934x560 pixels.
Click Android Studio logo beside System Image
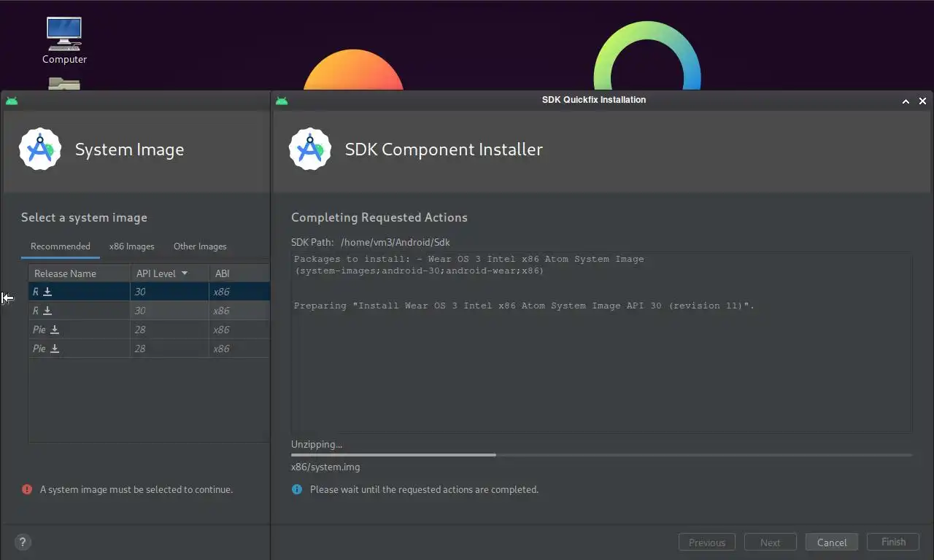coord(39,149)
